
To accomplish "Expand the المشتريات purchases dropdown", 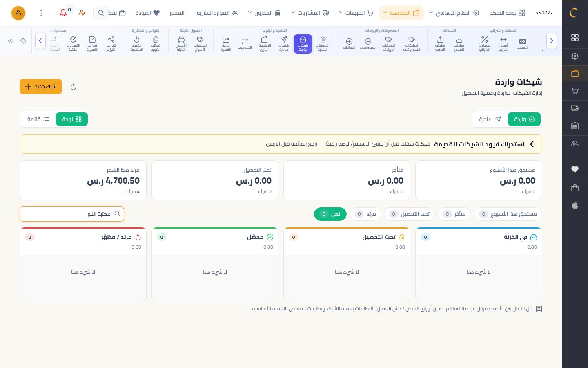I will click(310, 13).
